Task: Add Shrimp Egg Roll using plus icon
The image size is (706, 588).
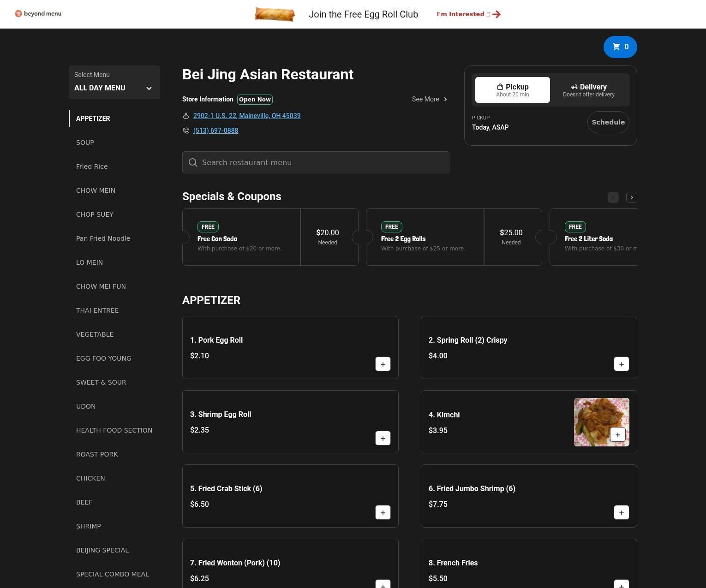Action: coord(383,438)
